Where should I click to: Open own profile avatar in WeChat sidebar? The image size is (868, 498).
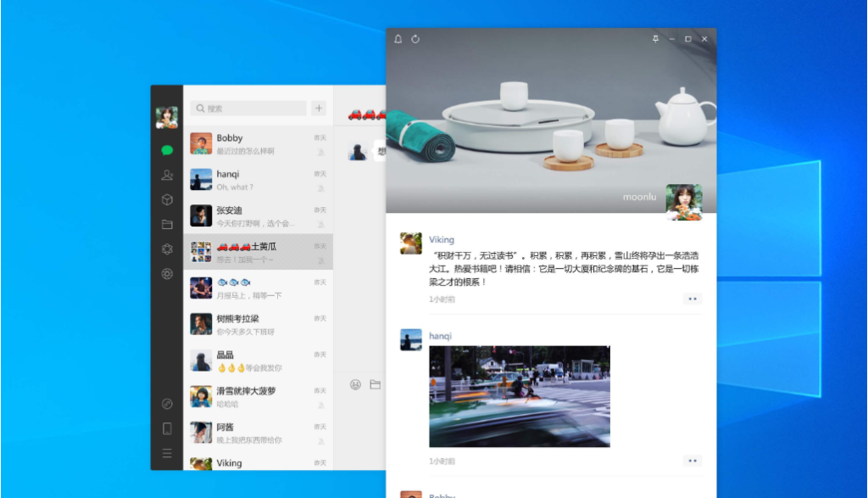(167, 117)
